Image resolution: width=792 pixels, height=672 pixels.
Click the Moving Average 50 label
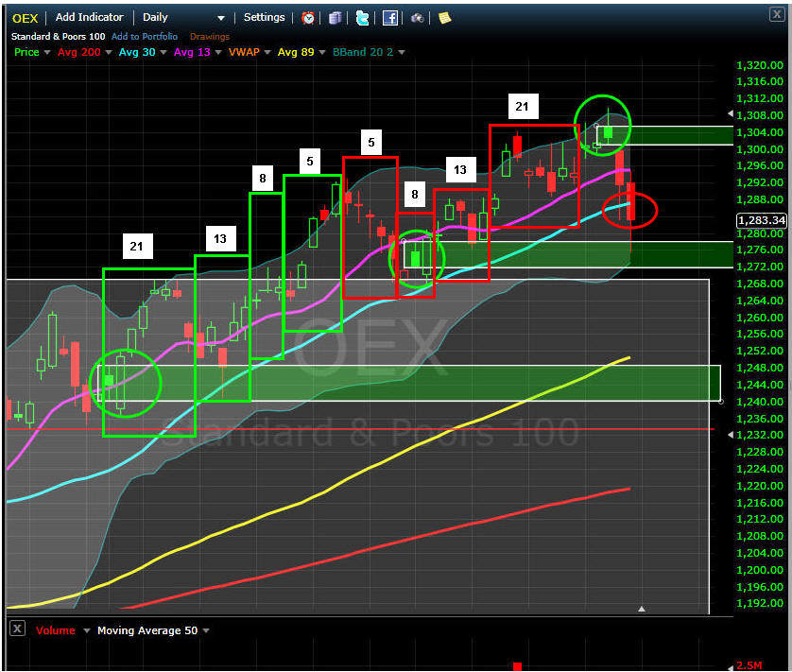147,630
